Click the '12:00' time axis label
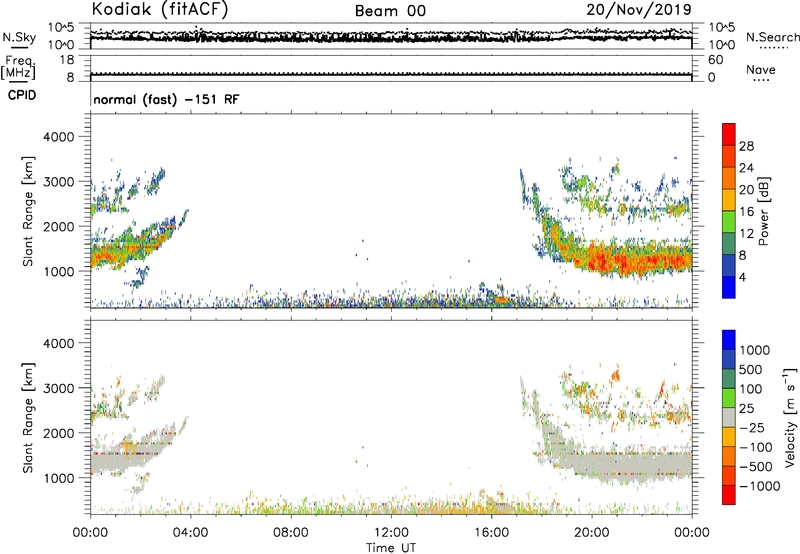The width and height of the screenshot is (800, 554). click(x=391, y=533)
